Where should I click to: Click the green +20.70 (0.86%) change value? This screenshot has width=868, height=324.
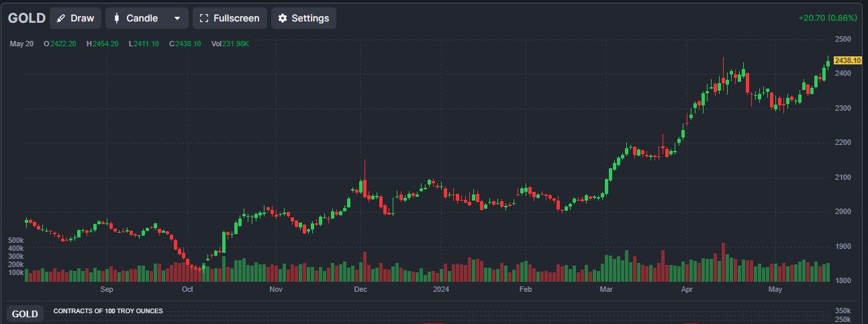pyautogui.click(x=828, y=17)
